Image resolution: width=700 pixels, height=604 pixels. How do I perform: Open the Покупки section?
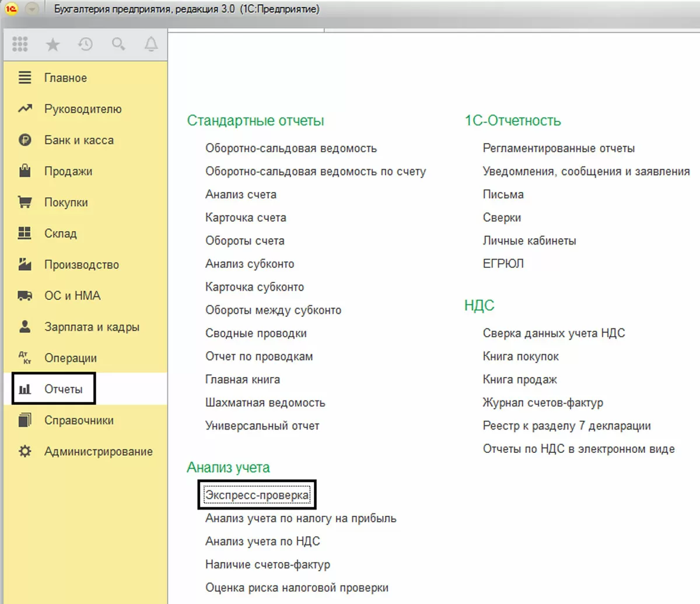[66, 203]
